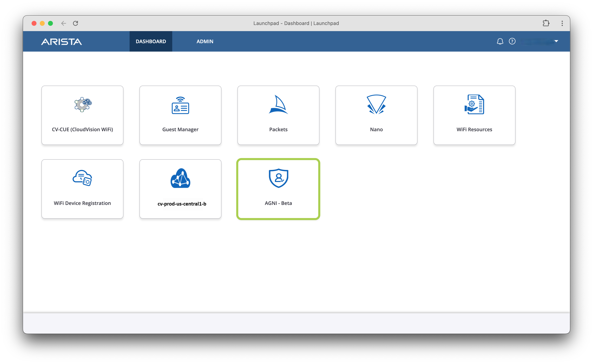Switch to the ADMIN tab

click(205, 41)
